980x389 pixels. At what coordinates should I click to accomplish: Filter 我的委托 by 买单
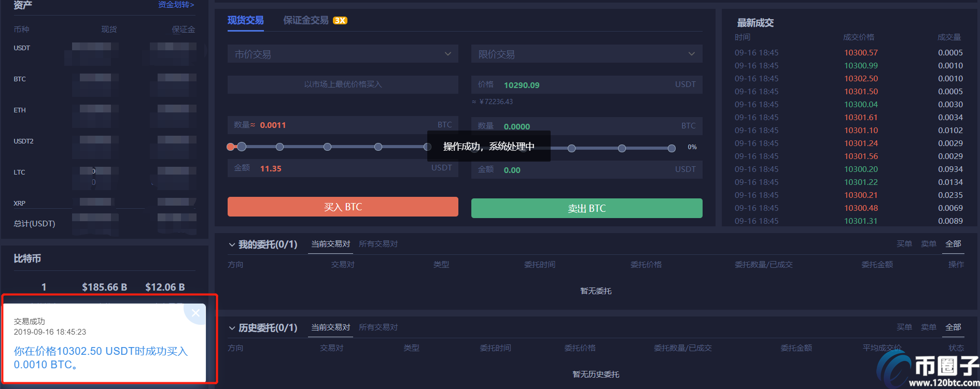click(904, 244)
